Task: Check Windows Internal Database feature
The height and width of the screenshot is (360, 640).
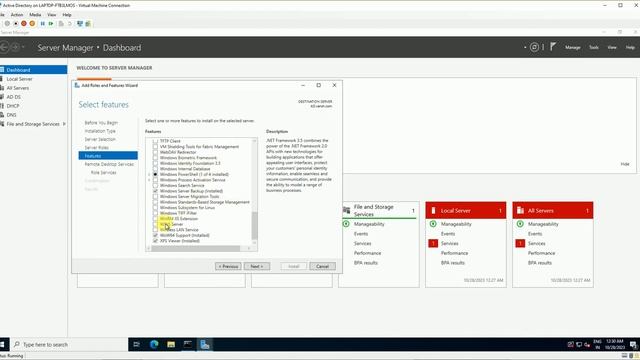Action: click(155, 169)
